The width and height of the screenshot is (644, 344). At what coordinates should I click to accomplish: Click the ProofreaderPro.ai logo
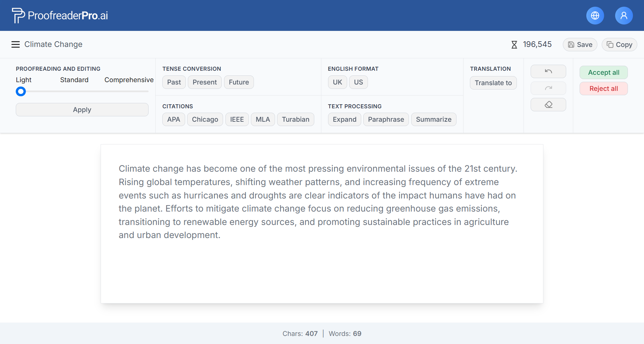[x=60, y=15]
